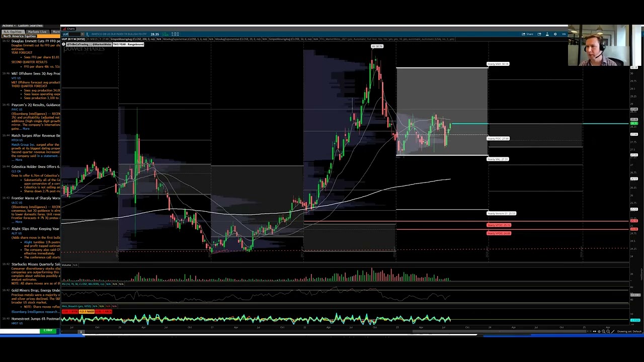The width and height of the screenshot is (644, 362).
Task: Open Celestica Holder Onex Offers headline
Action: click(36, 167)
